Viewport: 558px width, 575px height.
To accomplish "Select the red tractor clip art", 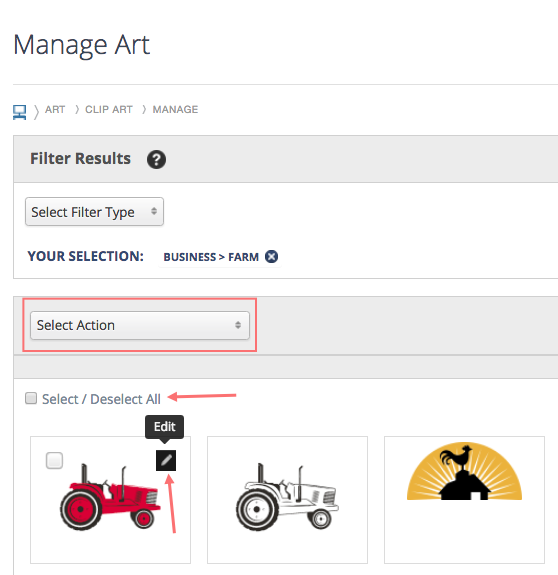I will click(110, 499).
